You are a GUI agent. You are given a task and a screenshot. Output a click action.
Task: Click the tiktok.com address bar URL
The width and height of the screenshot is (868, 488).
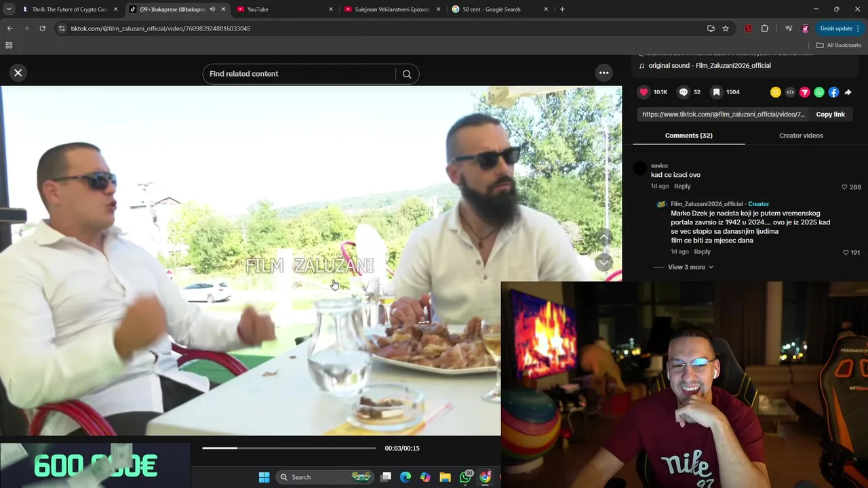tap(161, 28)
